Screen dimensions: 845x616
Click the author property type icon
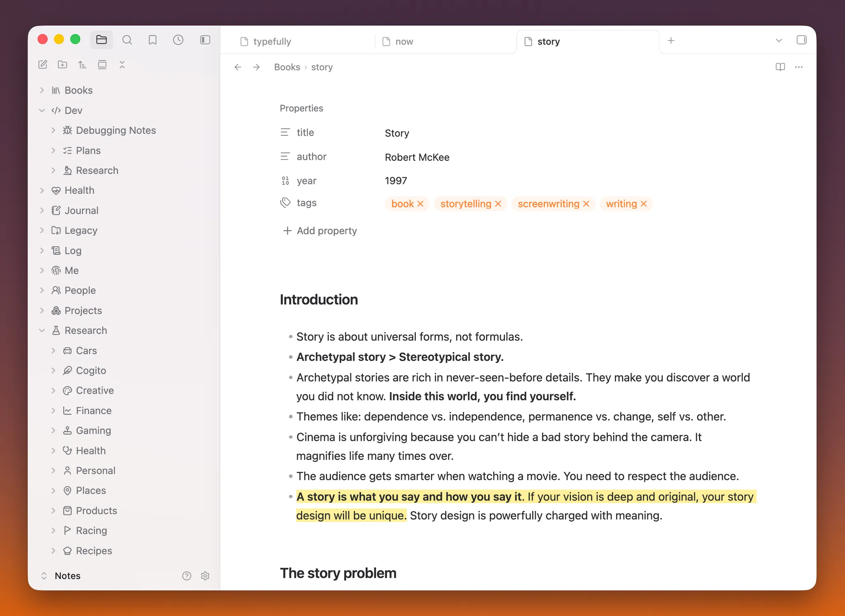(x=285, y=157)
